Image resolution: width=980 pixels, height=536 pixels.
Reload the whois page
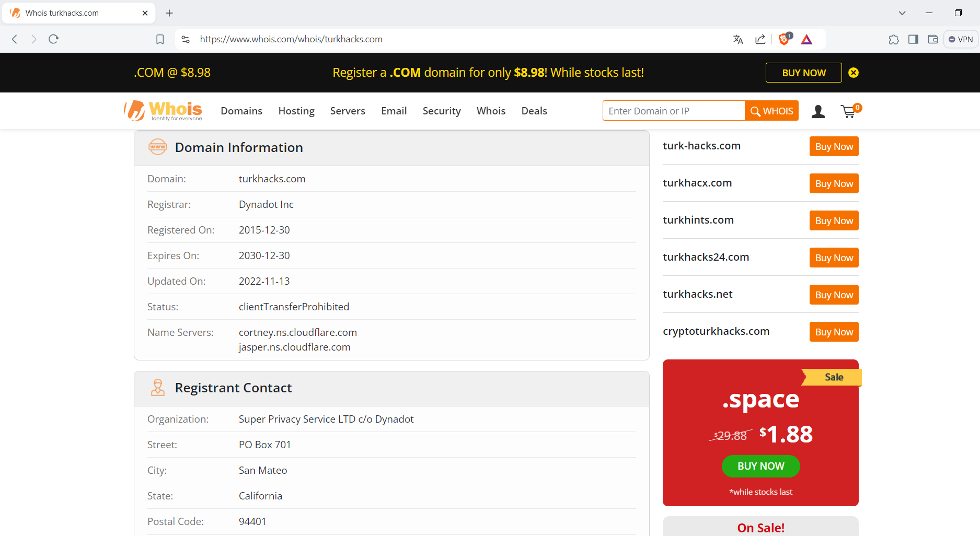click(x=53, y=39)
